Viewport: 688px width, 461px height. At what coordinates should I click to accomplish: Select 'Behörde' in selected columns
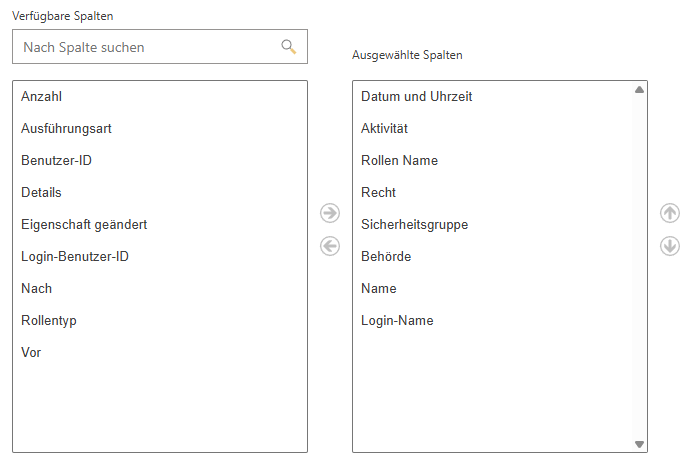click(x=386, y=257)
